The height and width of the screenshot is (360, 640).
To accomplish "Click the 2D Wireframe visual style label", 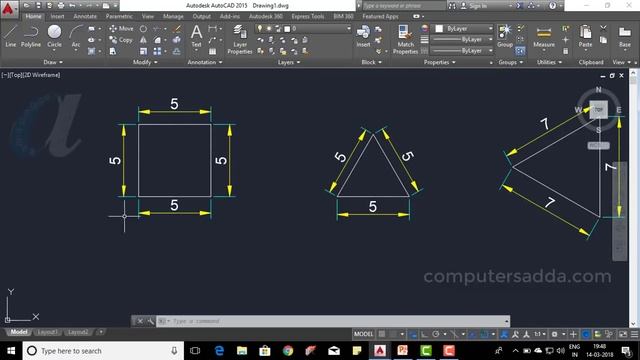I will [42, 75].
